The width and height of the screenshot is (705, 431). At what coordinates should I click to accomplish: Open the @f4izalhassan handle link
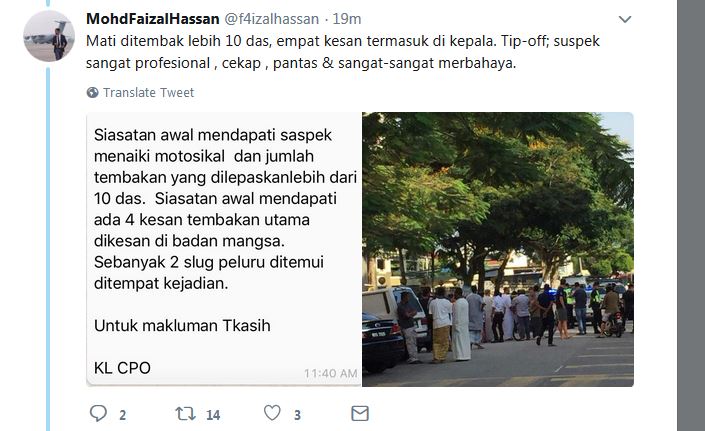[x=271, y=19]
